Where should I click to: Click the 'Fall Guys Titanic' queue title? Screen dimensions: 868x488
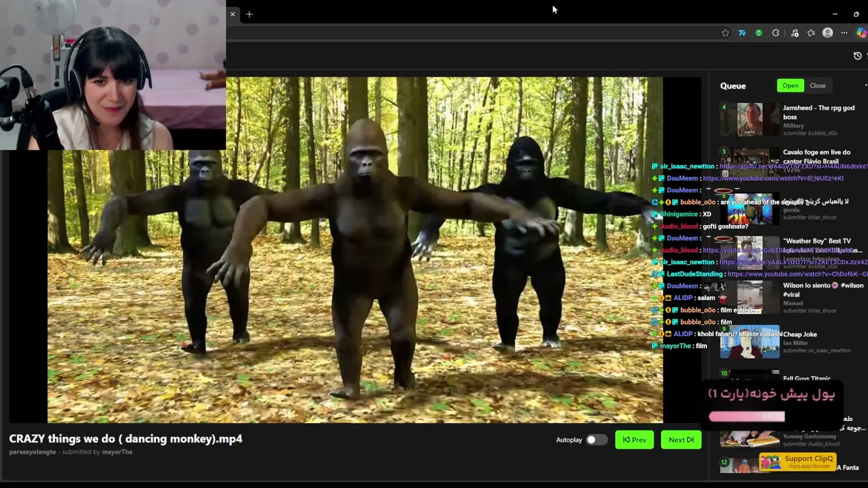pos(807,379)
